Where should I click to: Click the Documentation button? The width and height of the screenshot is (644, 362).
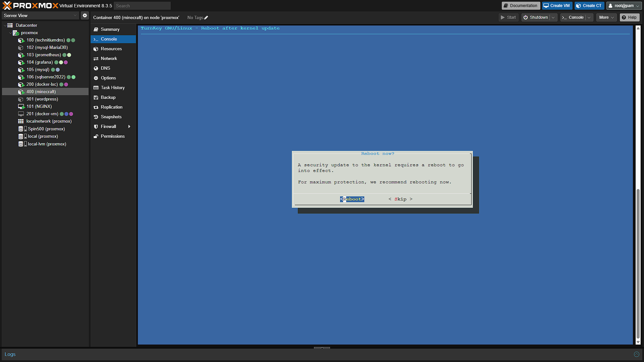pos(521,6)
